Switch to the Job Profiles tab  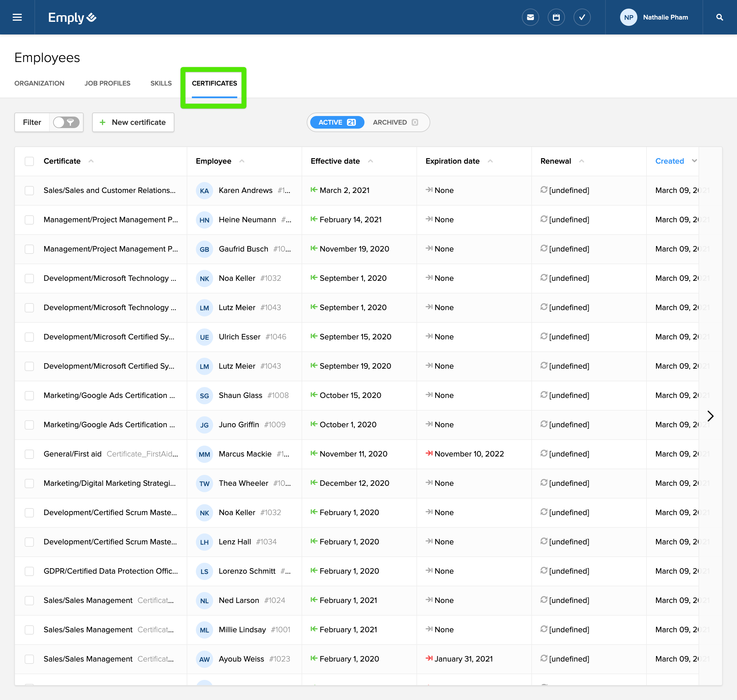107,83
